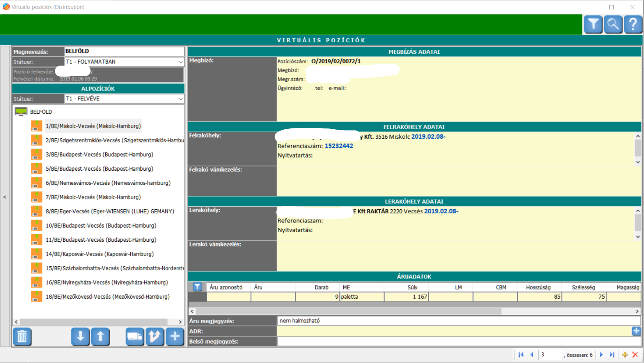Click icon of 18/BE/Mezőkövesd-Vecsés row
The image size is (644, 363).
tap(37, 297)
